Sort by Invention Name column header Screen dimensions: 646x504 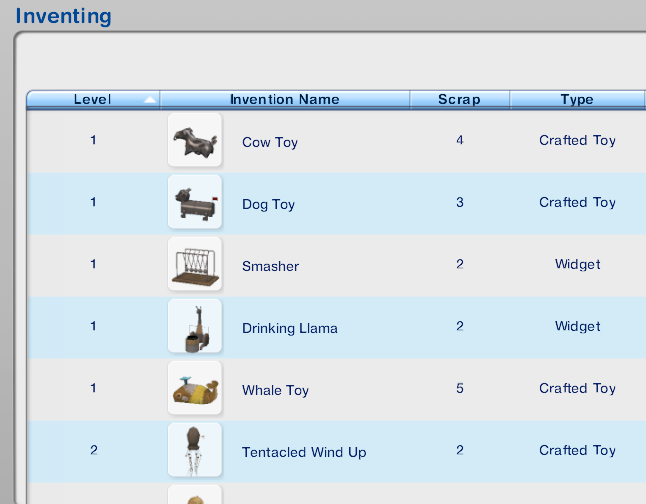[285, 99]
